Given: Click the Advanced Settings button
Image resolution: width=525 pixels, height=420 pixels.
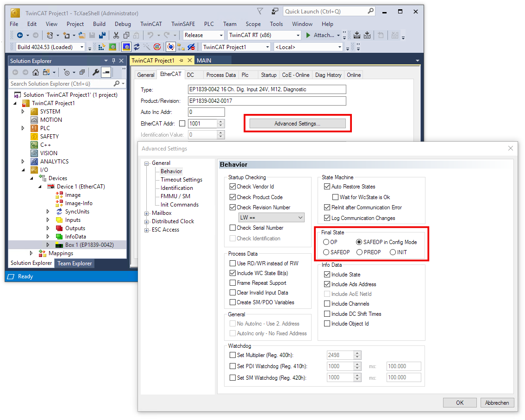Looking at the screenshot, I should (297, 124).
